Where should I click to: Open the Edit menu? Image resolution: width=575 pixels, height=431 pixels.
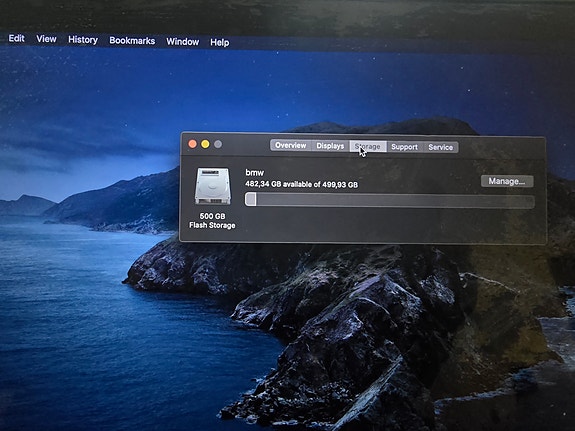pos(17,38)
